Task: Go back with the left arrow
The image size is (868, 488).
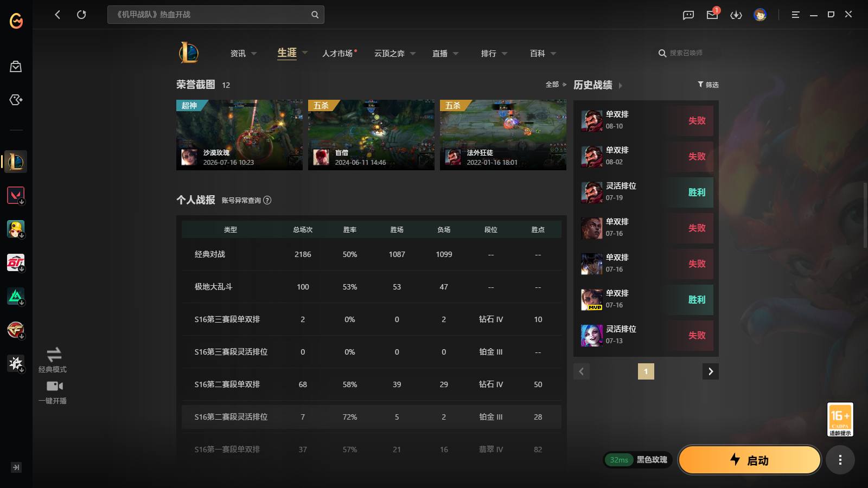Action: coord(58,15)
